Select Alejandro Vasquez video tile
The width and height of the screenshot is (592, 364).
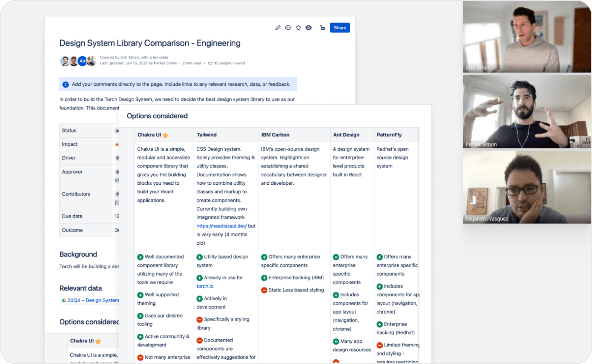pyautogui.click(x=527, y=187)
